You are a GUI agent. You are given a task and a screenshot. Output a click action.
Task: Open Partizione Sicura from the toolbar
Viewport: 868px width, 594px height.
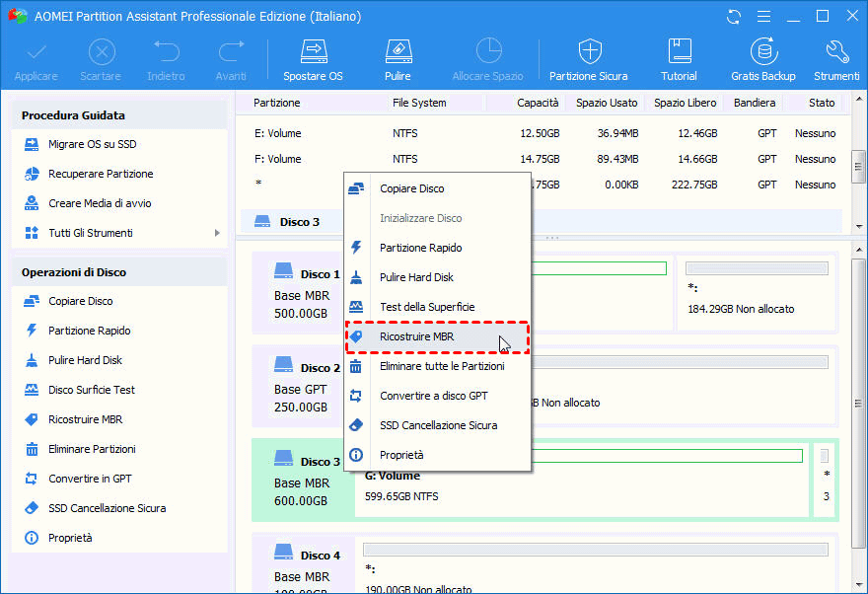coord(589,60)
